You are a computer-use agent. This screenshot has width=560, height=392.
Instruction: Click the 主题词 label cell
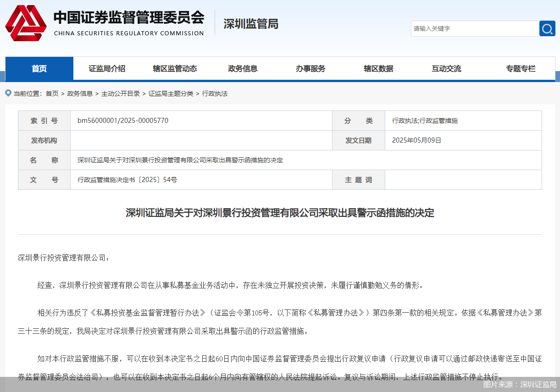click(x=359, y=180)
